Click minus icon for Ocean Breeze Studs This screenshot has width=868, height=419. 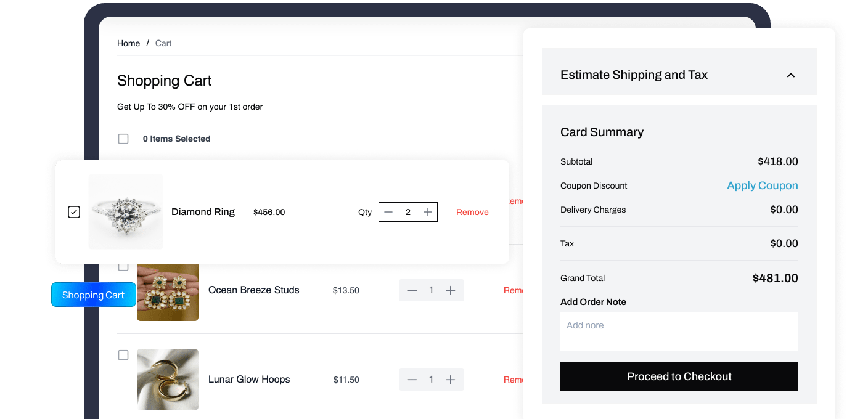(x=412, y=290)
